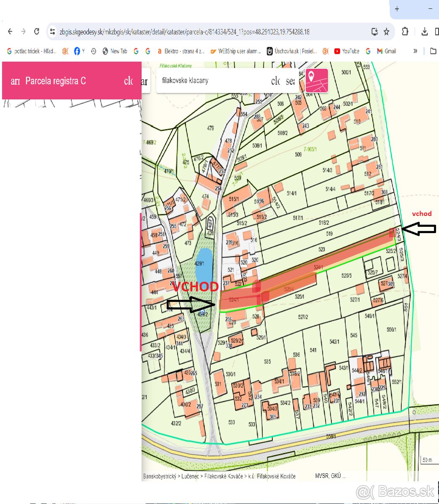Open the browser extensions puzzle icon
The image size is (439, 504).
405,31
